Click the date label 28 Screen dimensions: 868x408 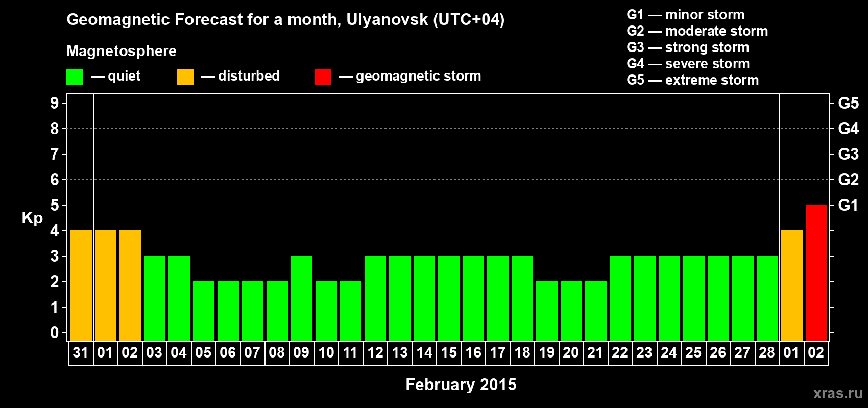click(x=767, y=352)
